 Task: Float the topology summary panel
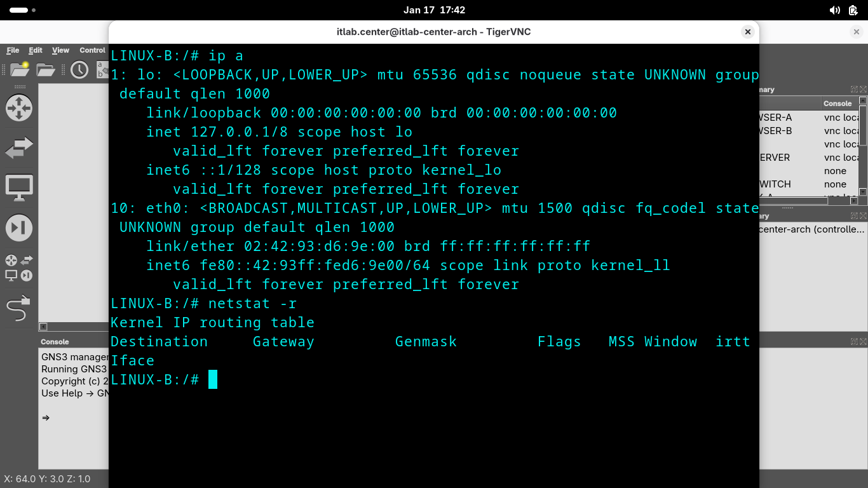coord(854,90)
